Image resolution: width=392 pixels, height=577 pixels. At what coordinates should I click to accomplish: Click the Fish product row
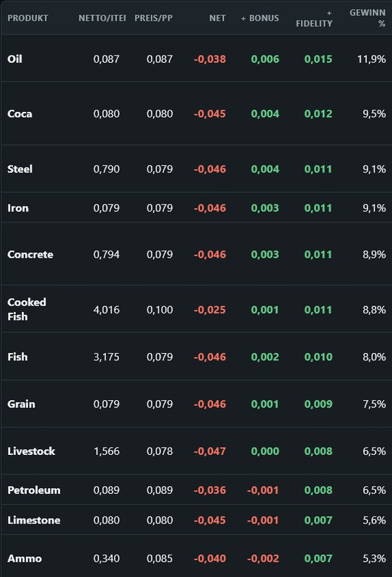196,356
